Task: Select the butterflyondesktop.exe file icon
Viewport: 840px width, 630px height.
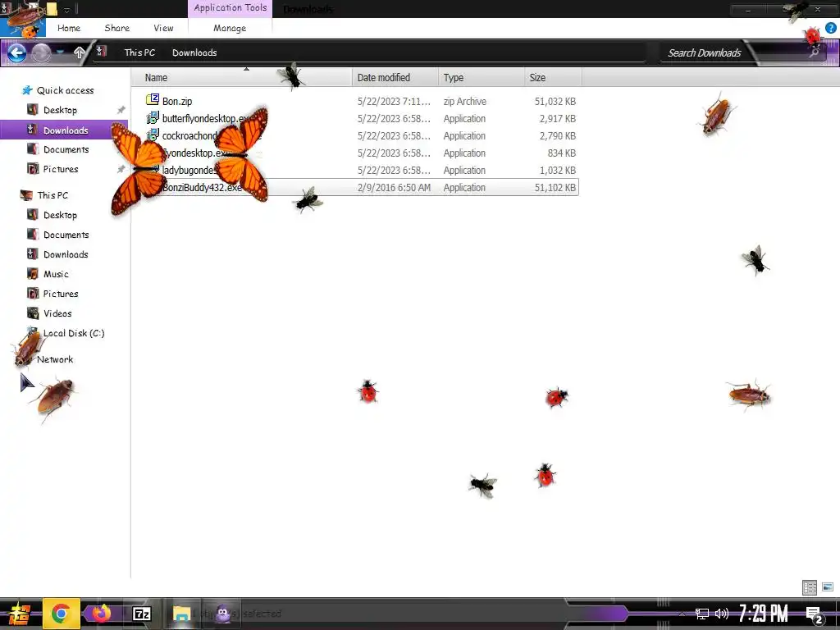Action: click(153, 117)
